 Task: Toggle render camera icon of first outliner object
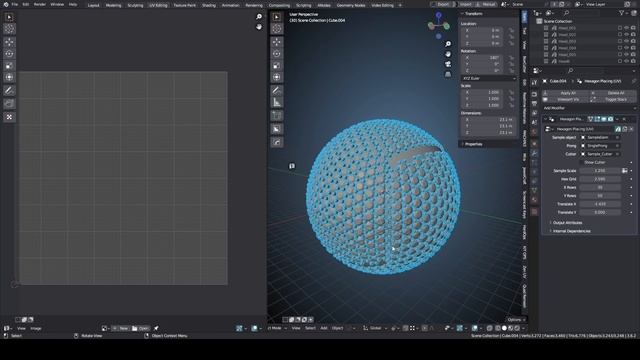[633, 28]
